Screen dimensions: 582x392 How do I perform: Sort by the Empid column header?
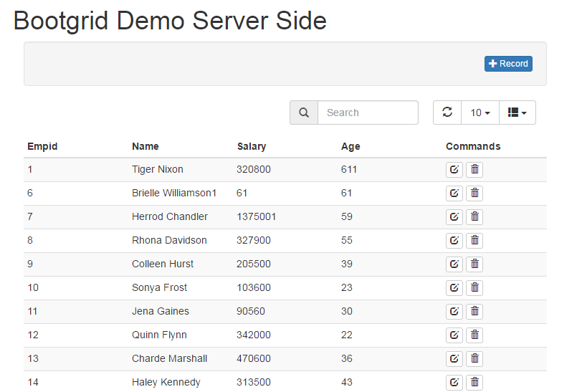pos(42,146)
